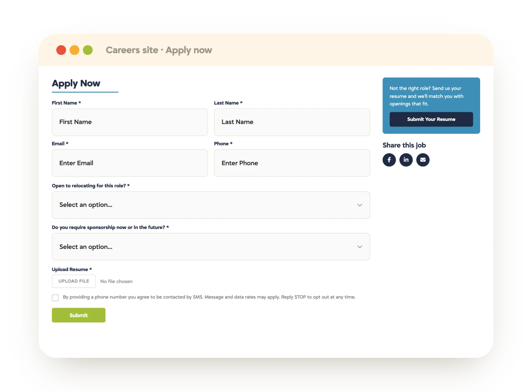Click the Submit Your Resume button
The image size is (532, 392).
(431, 119)
